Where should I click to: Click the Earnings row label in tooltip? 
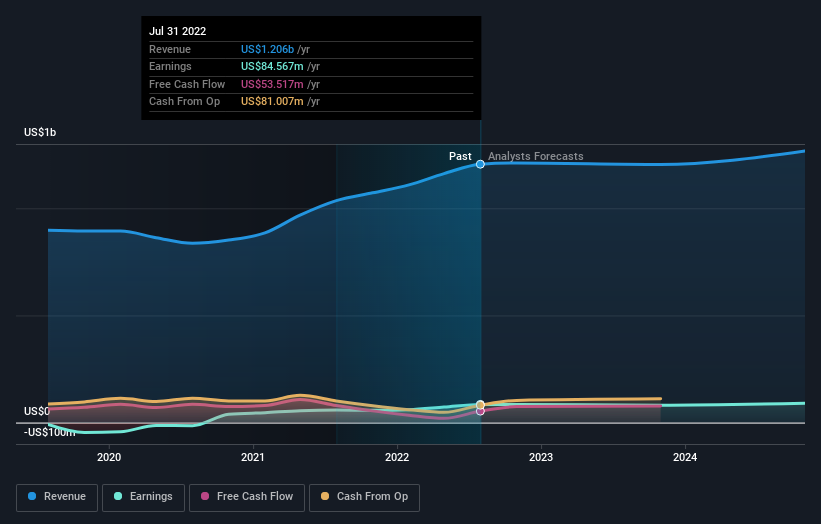click(170, 66)
